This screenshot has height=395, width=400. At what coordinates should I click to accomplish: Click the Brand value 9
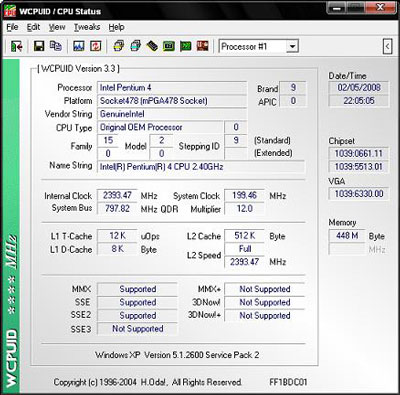[x=293, y=88]
